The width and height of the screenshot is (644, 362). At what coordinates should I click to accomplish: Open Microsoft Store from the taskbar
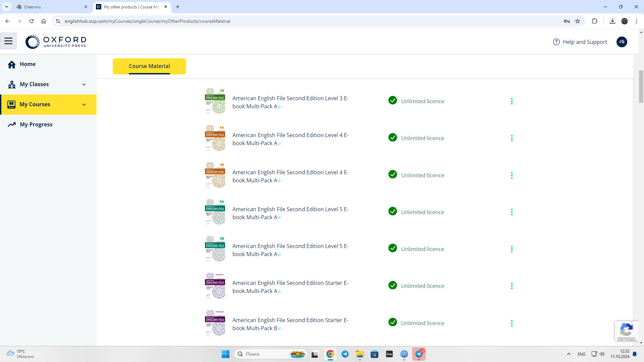(x=375, y=354)
